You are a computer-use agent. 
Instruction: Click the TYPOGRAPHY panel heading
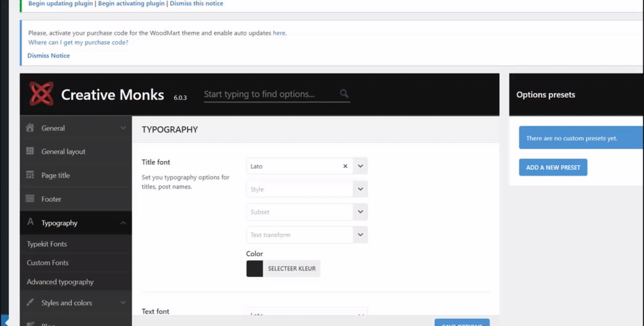[169, 129]
